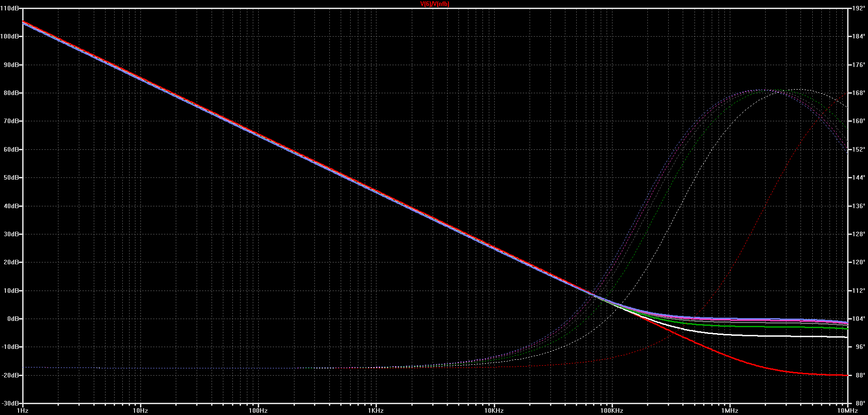Click the 96° phase axis label

click(860, 347)
